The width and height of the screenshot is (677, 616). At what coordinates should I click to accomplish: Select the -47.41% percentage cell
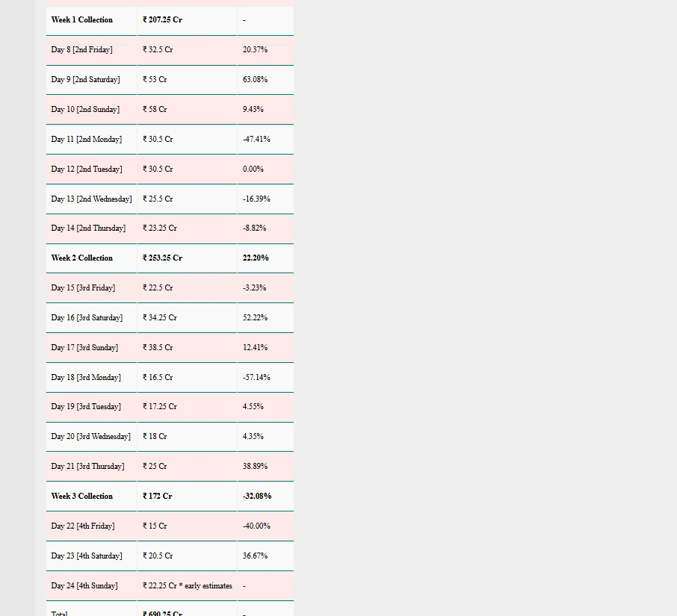256,140
